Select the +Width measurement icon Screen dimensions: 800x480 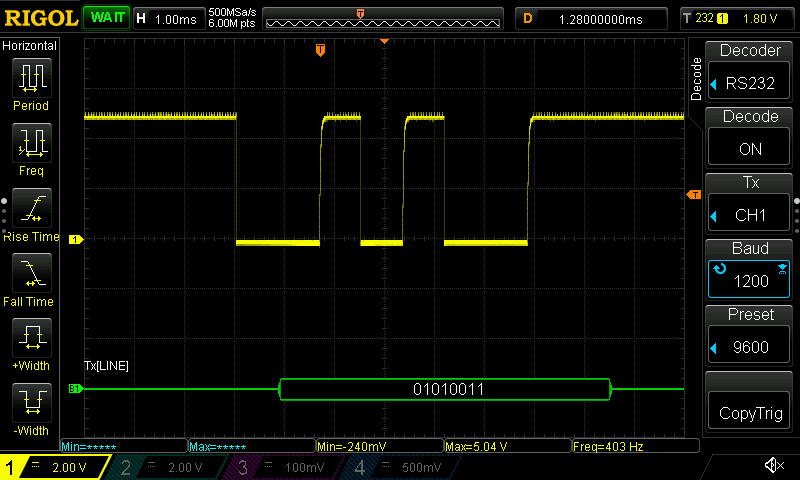pos(32,338)
